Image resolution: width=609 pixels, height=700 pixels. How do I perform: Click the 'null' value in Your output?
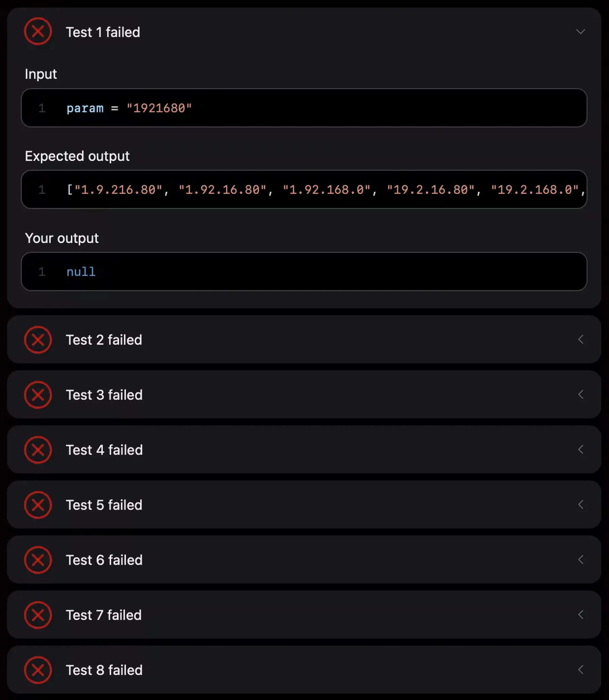click(x=81, y=272)
